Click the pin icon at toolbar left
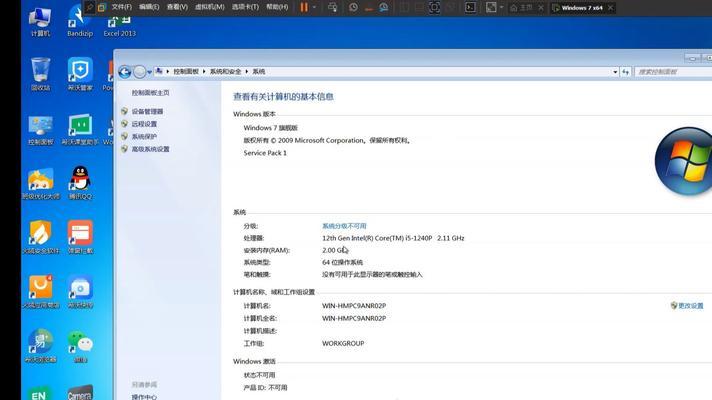Image resolution: width=712 pixels, height=400 pixels. point(89,7)
